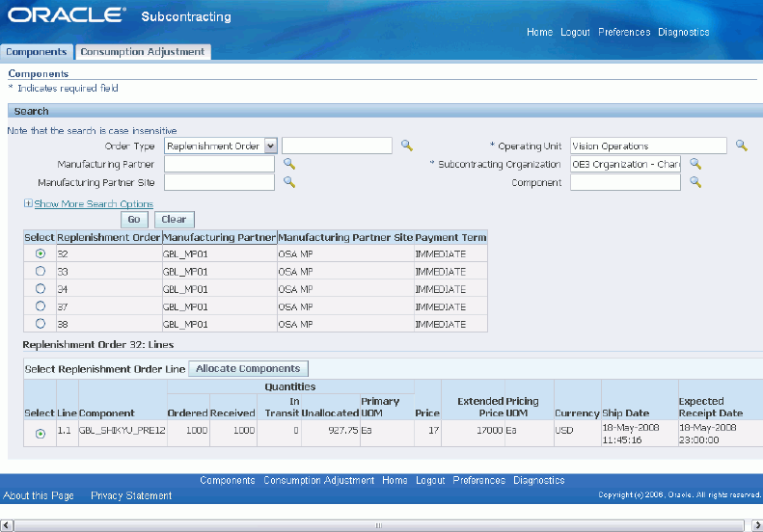Open Manufacturing Partner Site lookup magnifier
The width and height of the screenshot is (763, 532).
[x=289, y=182]
